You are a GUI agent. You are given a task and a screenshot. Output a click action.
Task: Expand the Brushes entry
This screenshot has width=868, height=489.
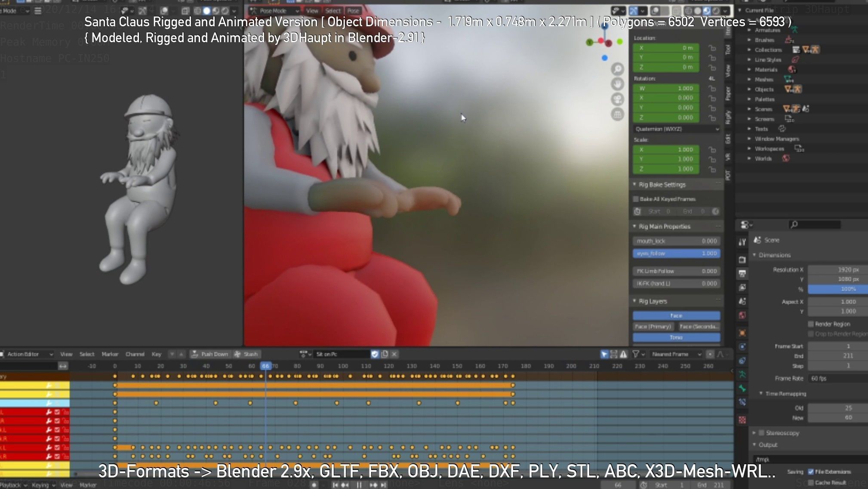click(x=749, y=40)
